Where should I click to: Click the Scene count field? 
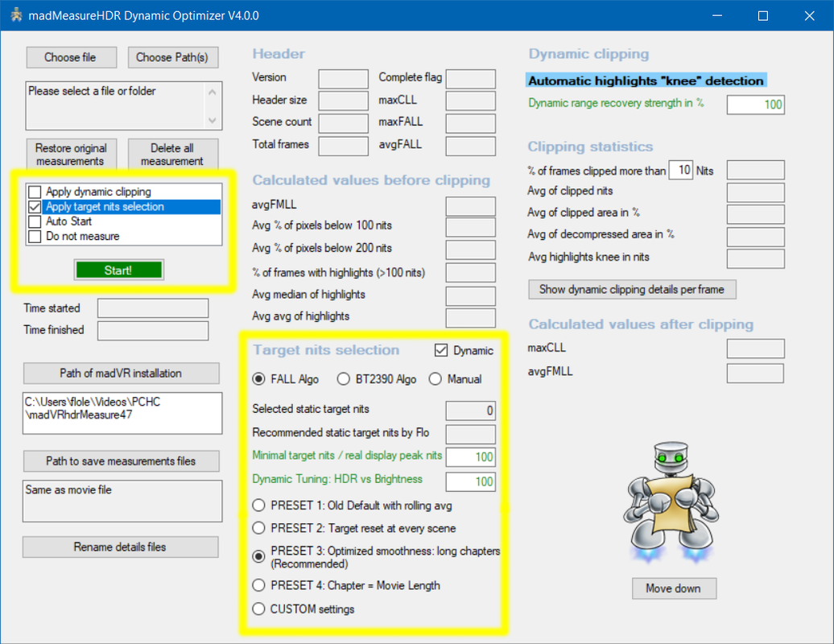(344, 123)
